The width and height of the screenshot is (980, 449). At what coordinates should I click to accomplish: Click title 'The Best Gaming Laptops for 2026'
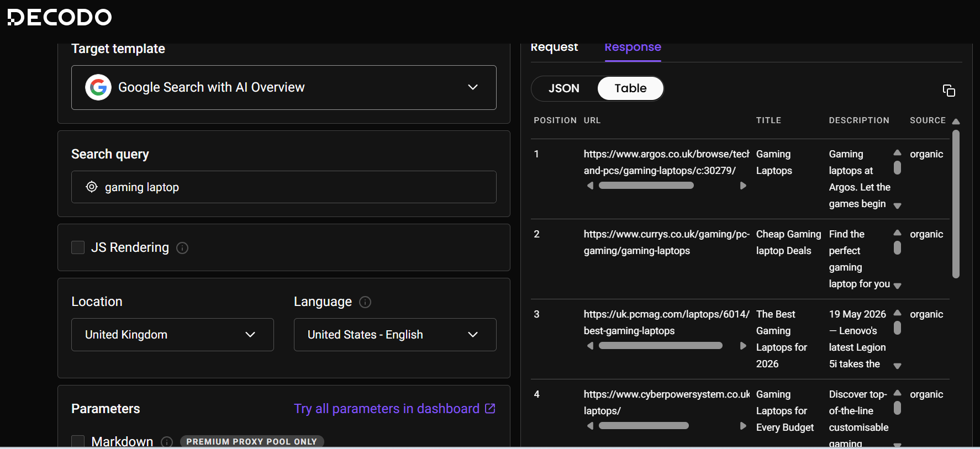[782, 339]
